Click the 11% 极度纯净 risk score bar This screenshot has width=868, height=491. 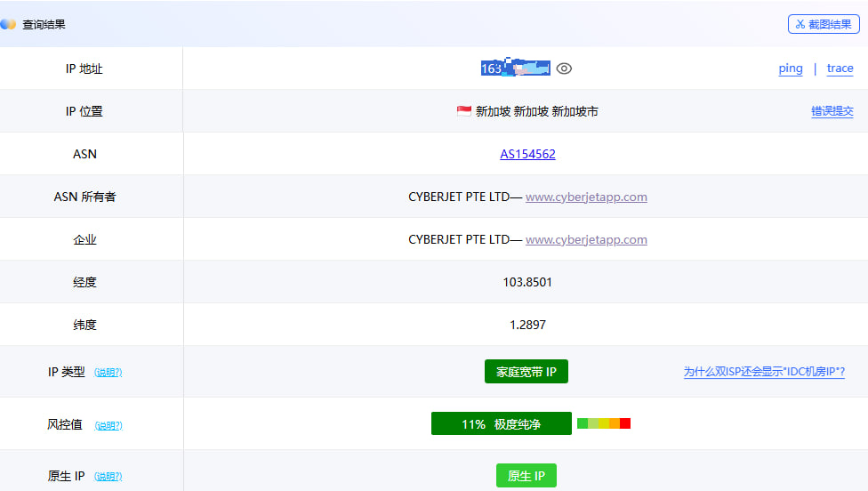(x=501, y=424)
